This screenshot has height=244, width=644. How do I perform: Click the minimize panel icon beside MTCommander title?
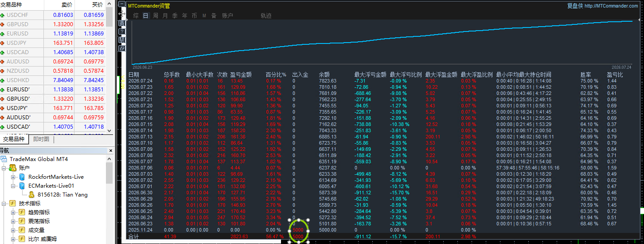(122, 4)
